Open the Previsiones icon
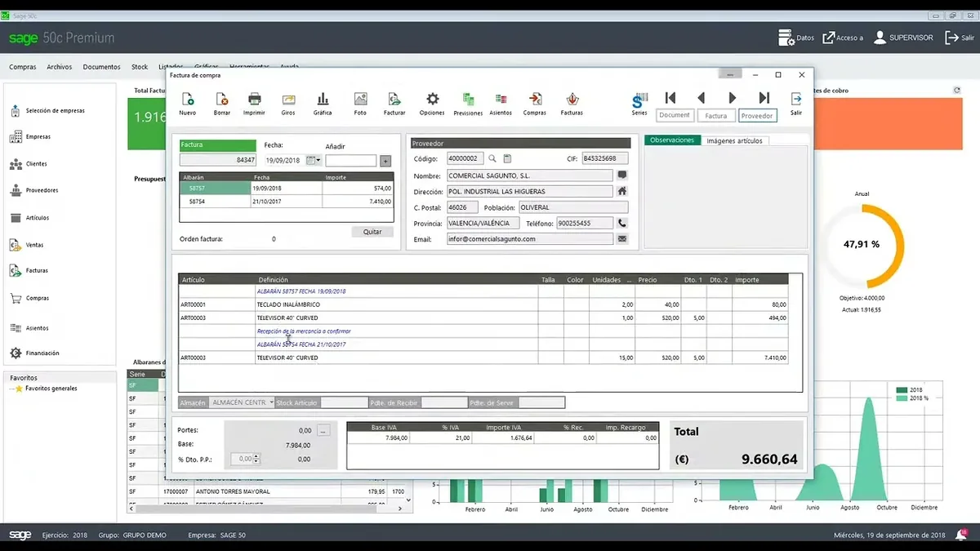This screenshot has height=551, width=980. pos(468,99)
